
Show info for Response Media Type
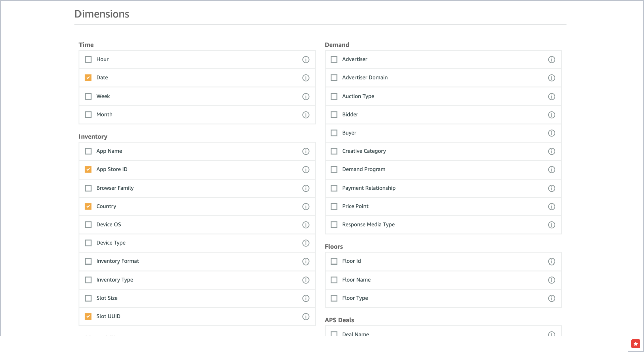pyautogui.click(x=551, y=225)
